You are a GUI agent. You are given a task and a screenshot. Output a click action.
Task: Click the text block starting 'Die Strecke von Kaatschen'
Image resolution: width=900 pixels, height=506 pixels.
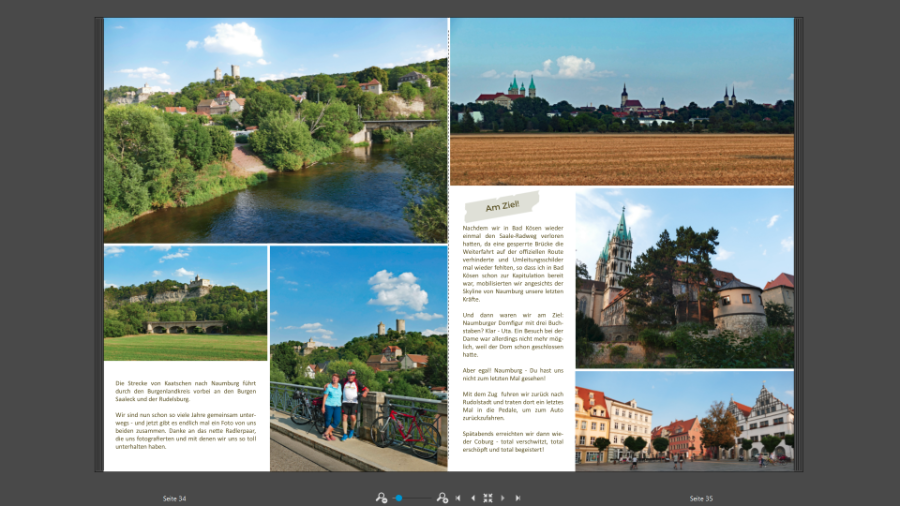[185, 414]
